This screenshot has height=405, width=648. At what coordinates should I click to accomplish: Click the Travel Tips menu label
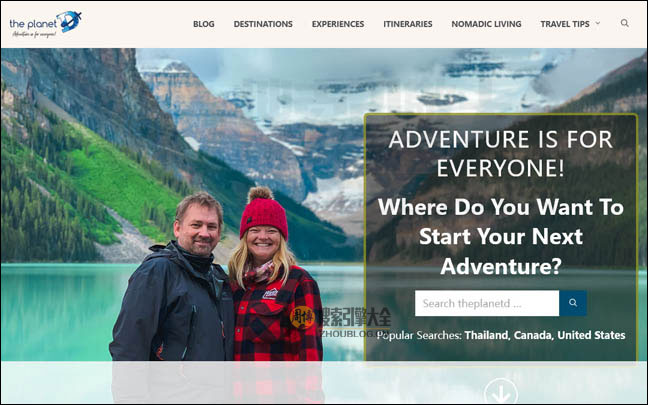565,24
